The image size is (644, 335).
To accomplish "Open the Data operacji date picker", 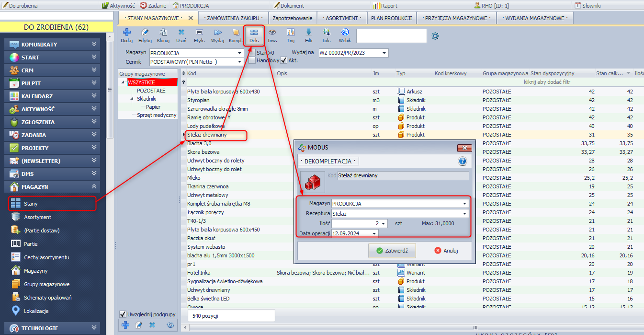I will [x=374, y=233].
